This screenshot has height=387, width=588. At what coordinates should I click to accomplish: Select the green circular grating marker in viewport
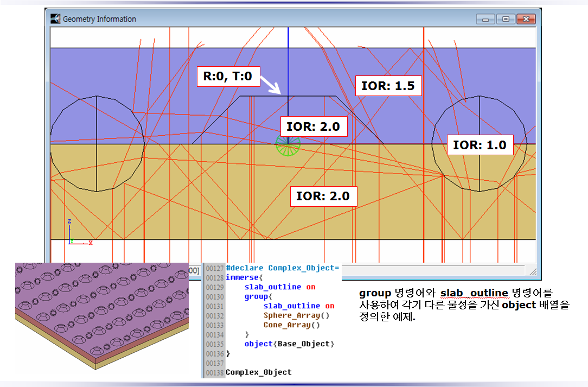tap(288, 144)
